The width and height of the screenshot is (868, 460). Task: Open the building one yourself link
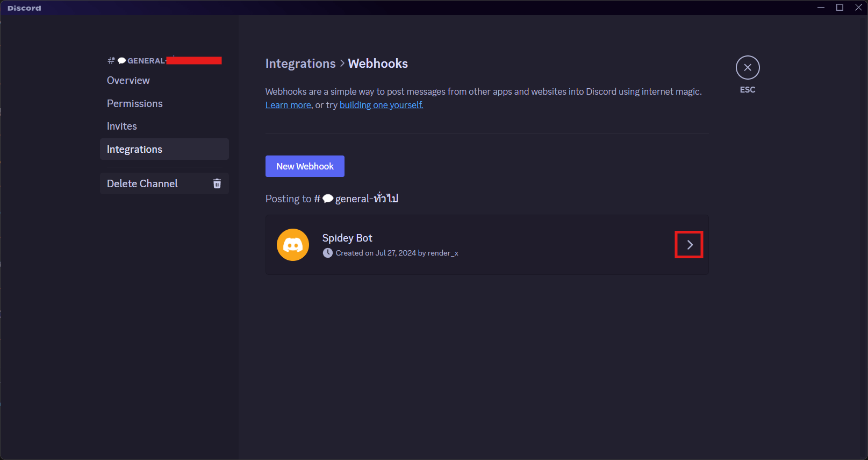382,105
